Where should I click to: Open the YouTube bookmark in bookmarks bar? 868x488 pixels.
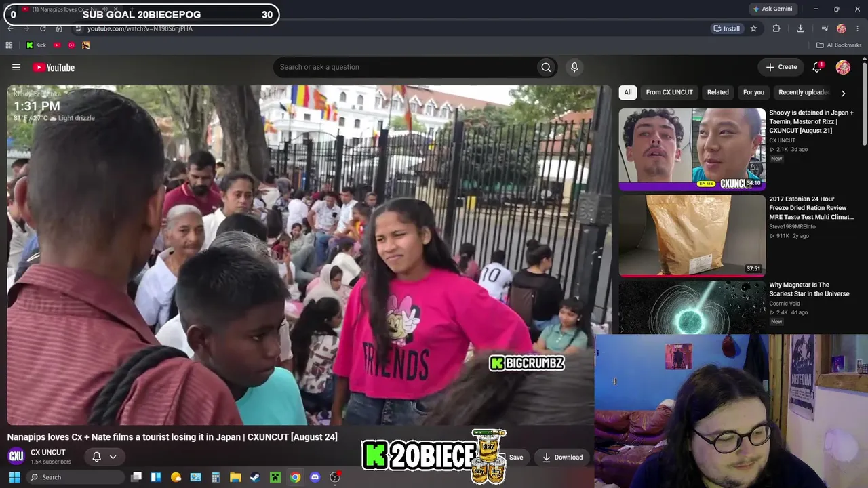coord(57,45)
